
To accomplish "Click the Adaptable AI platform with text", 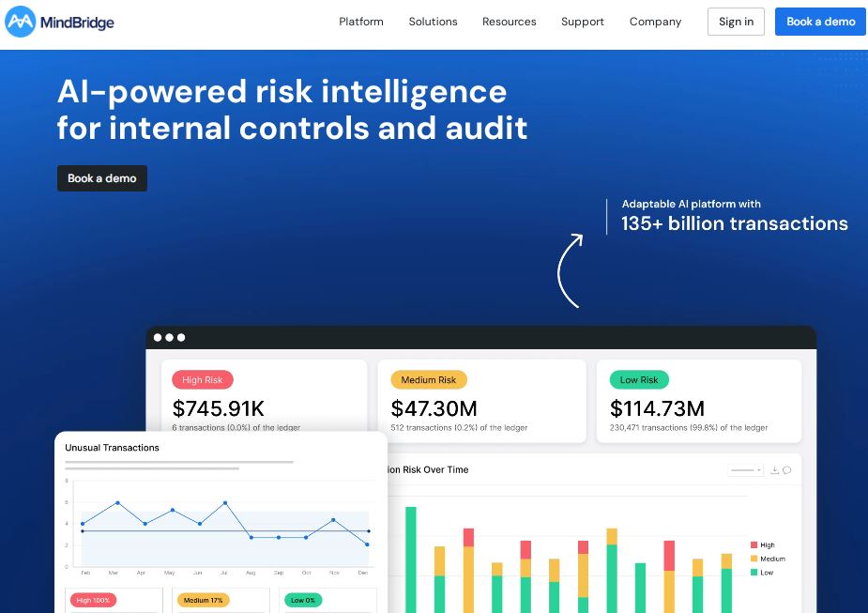I will (691, 204).
